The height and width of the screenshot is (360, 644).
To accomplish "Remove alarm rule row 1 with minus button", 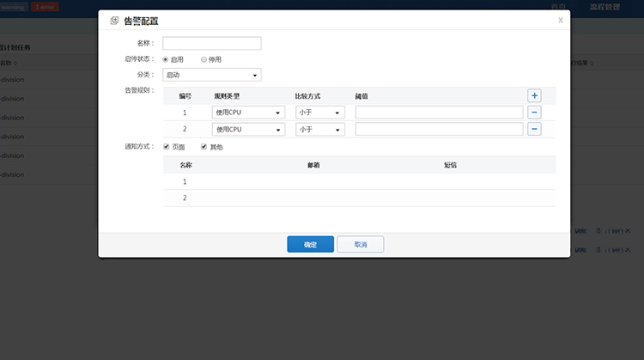I will pos(534,113).
